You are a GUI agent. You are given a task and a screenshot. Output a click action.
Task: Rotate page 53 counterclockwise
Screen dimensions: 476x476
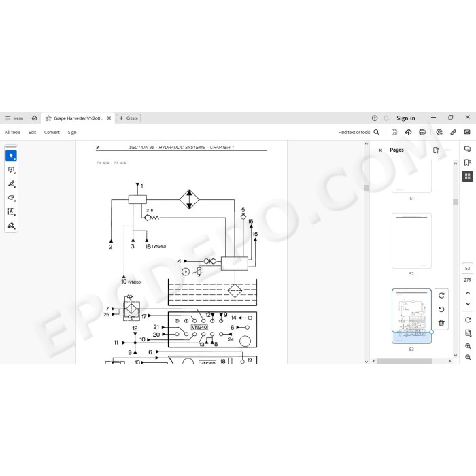(441, 309)
